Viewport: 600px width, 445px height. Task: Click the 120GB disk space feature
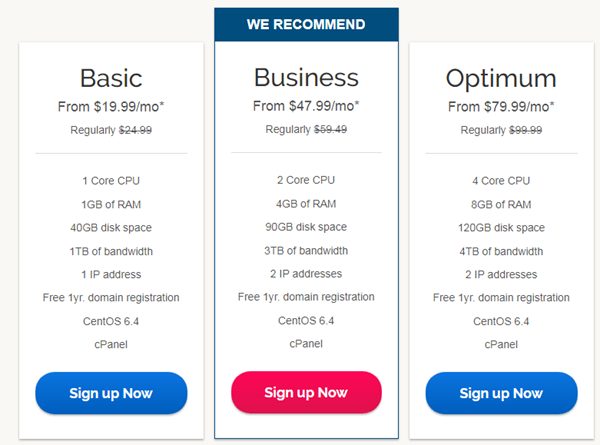point(501,228)
